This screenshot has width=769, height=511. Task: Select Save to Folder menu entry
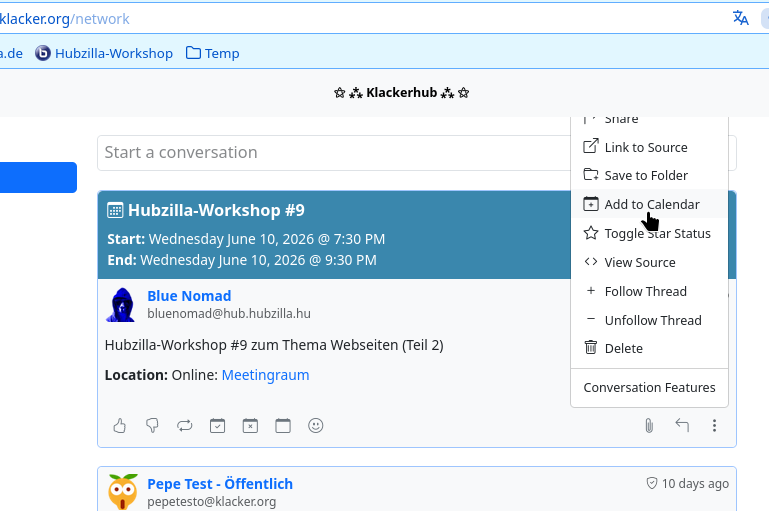649,175
